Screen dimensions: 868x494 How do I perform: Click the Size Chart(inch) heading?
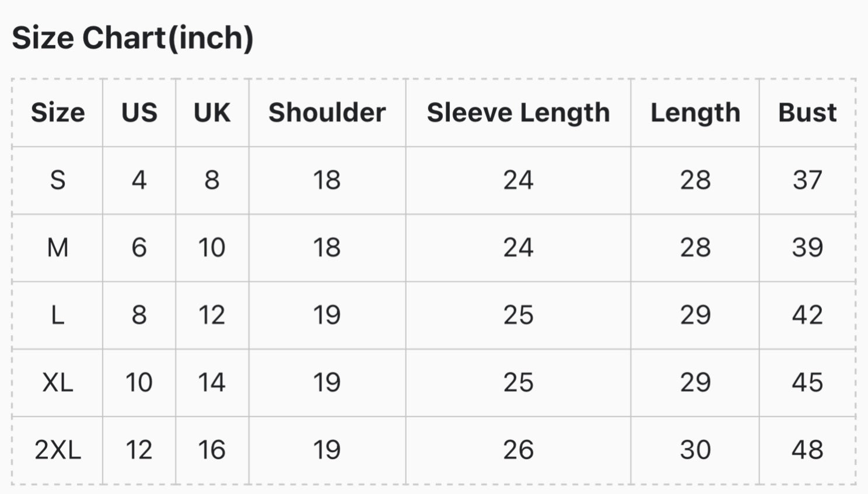click(x=132, y=38)
